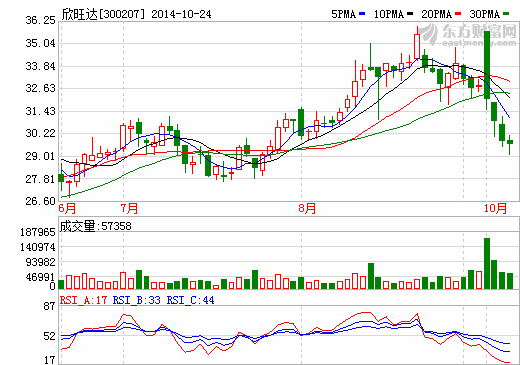The height and width of the screenshot is (365, 520).
Task: Click the 31.43 price axis label
Action: pyautogui.click(x=41, y=111)
